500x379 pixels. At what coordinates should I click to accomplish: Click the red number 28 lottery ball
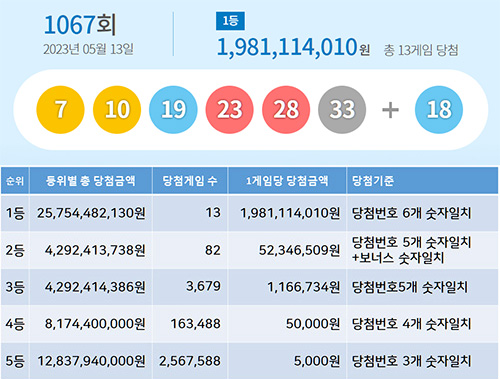[x=286, y=110]
